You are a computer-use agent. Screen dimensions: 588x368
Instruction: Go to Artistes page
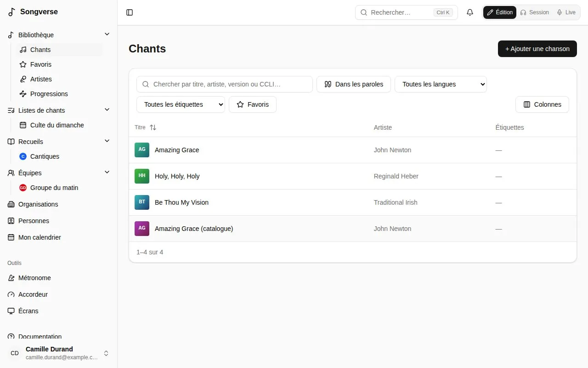pyautogui.click(x=59, y=79)
